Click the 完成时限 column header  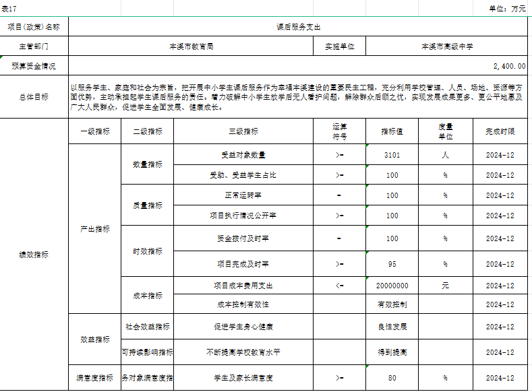click(x=500, y=131)
